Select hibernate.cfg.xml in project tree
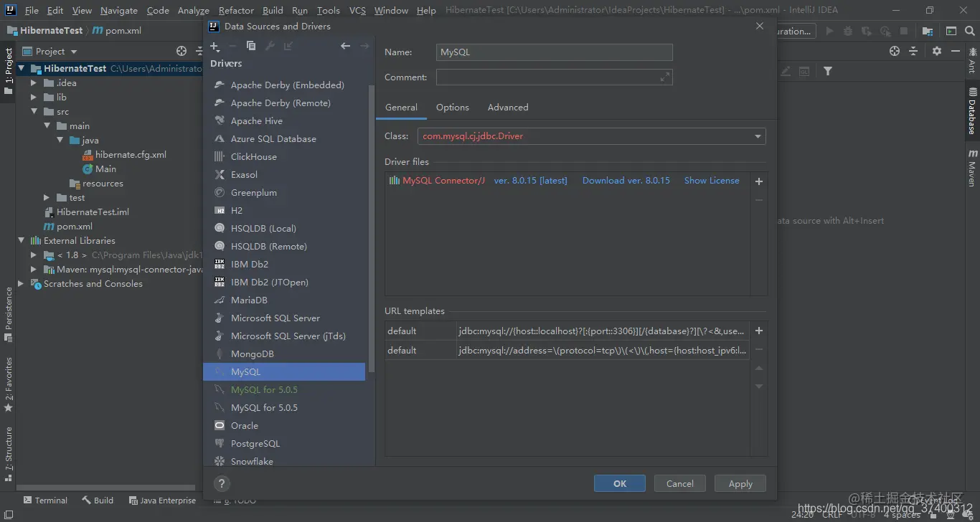Image resolution: width=980 pixels, height=522 pixels. coord(131,155)
